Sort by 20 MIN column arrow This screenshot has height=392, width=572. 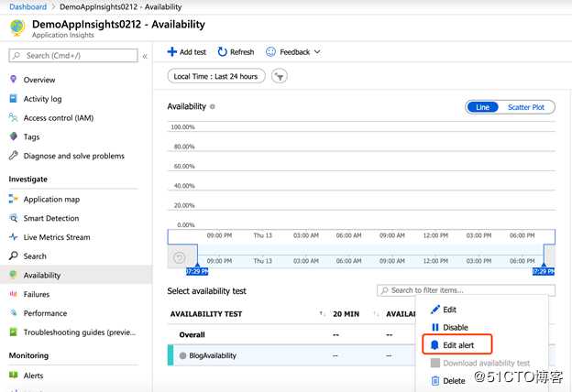pos(376,313)
